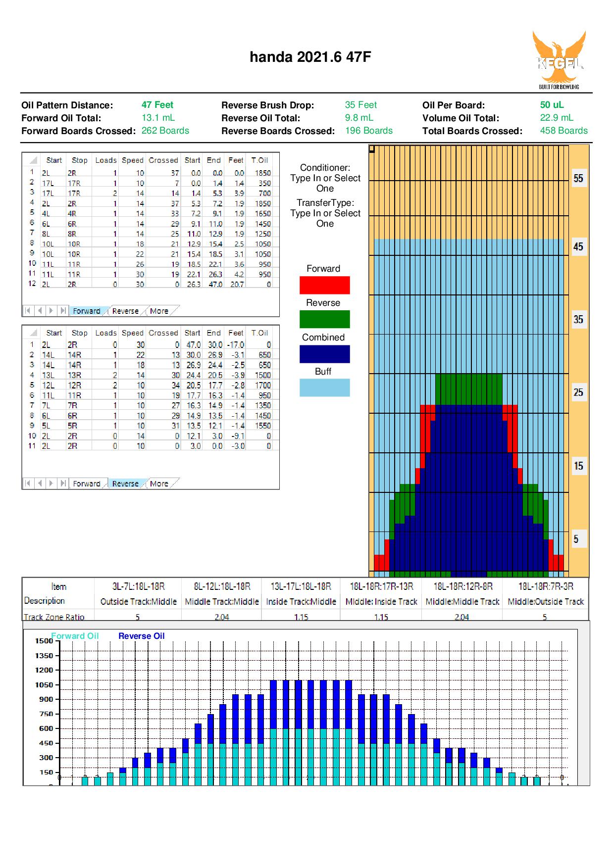Click select-all corner triangle of Forward loads table
The width and height of the screenshot is (614, 868).
33,160
